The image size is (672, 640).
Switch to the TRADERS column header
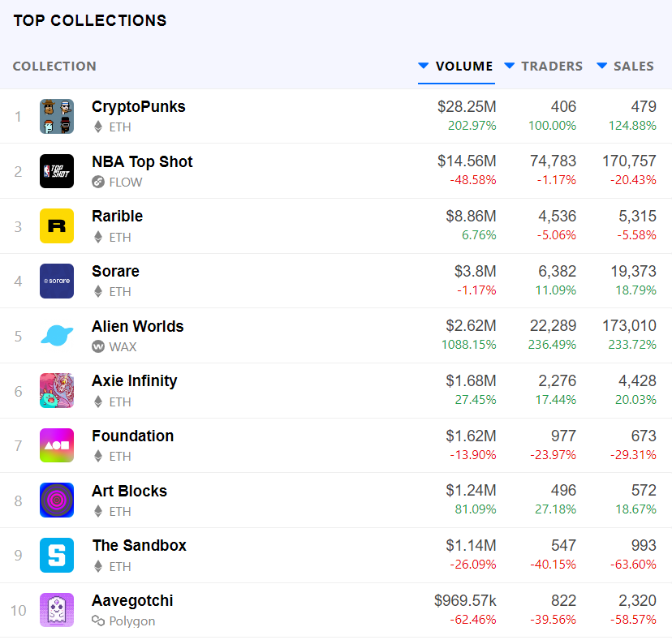coord(552,67)
